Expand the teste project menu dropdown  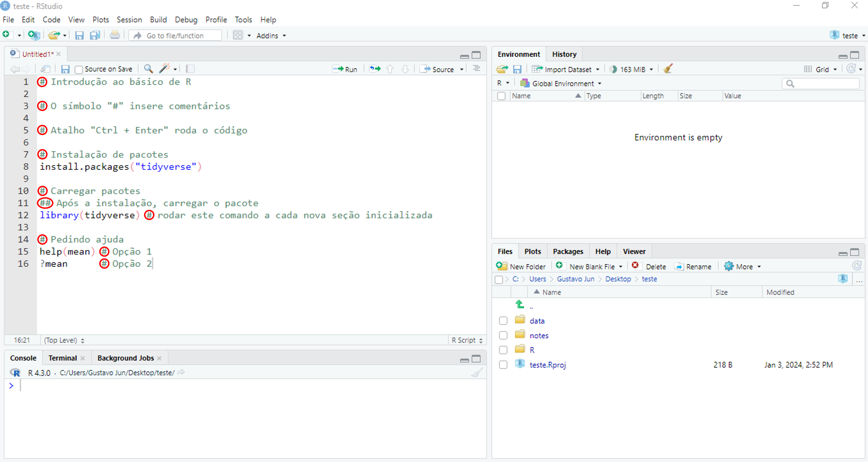tap(847, 35)
